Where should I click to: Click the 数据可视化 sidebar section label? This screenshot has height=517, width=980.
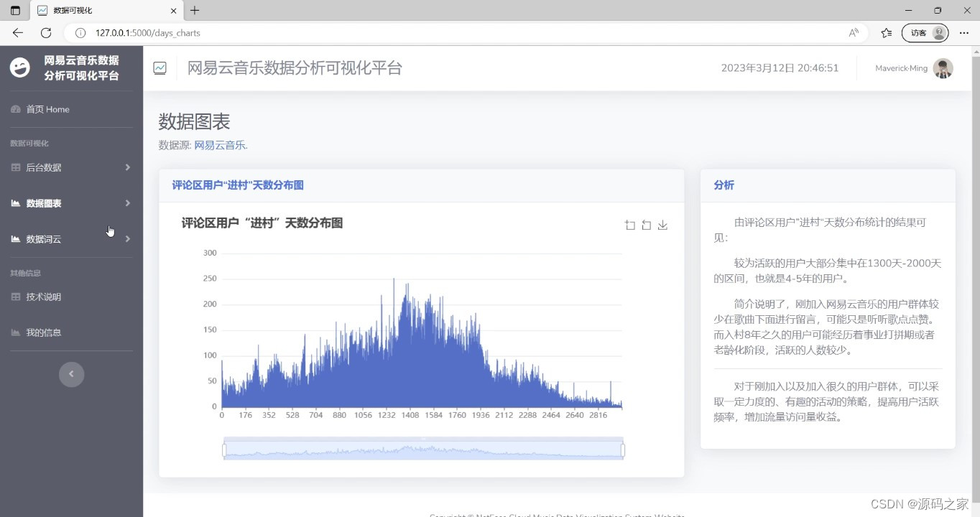pyautogui.click(x=29, y=143)
